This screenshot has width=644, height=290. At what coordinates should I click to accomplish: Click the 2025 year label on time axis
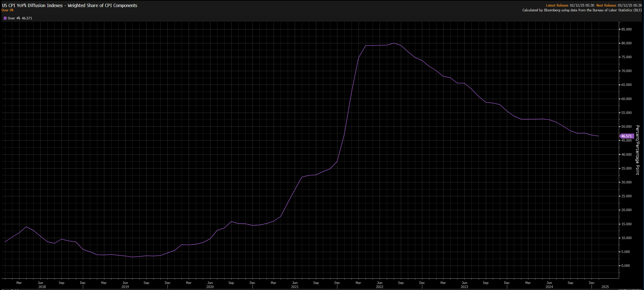(605, 287)
